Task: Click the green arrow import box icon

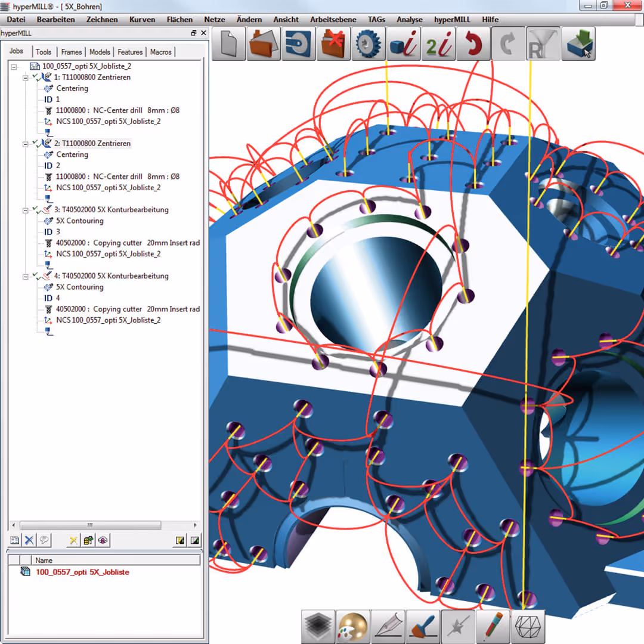Action: (578, 44)
